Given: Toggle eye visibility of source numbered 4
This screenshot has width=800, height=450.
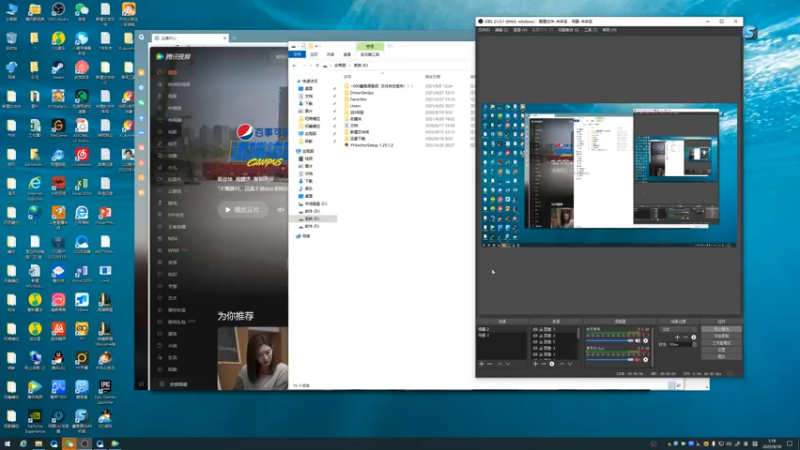Looking at the screenshot, I should (x=535, y=348).
